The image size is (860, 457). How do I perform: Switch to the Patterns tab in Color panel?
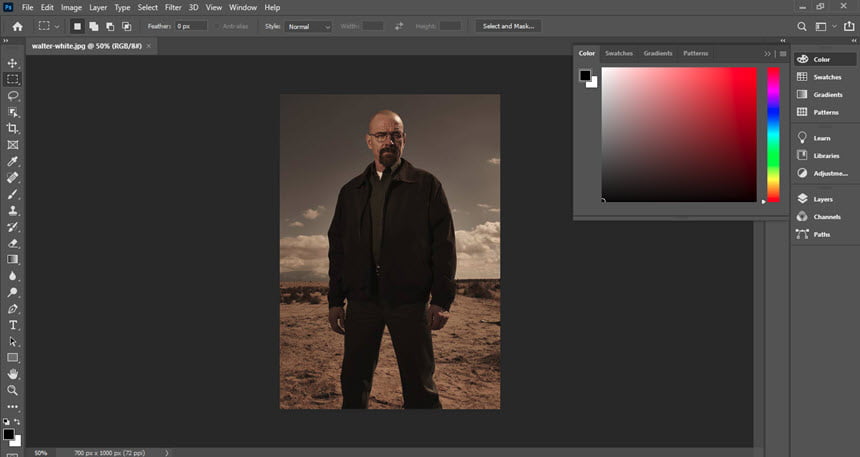click(695, 53)
